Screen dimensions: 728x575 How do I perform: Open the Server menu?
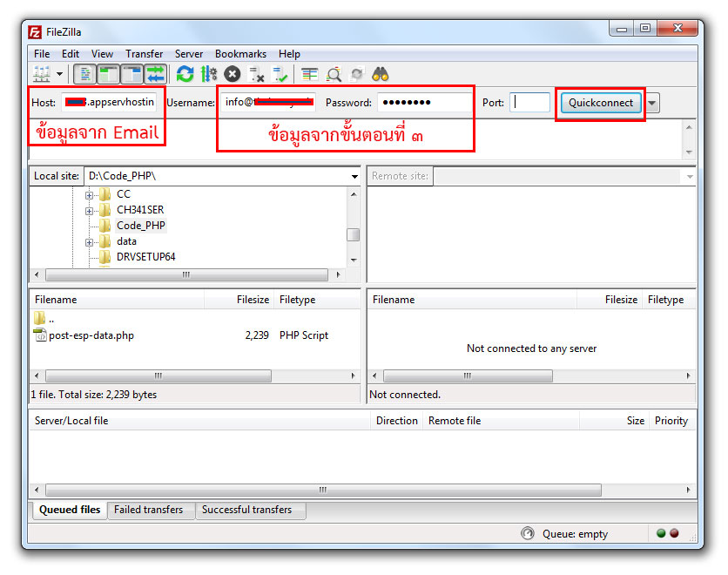pos(189,54)
